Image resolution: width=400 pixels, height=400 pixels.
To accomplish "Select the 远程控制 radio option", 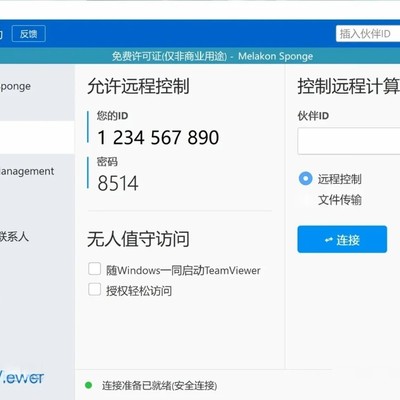I will pyautogui.click(x=305, y=179).
